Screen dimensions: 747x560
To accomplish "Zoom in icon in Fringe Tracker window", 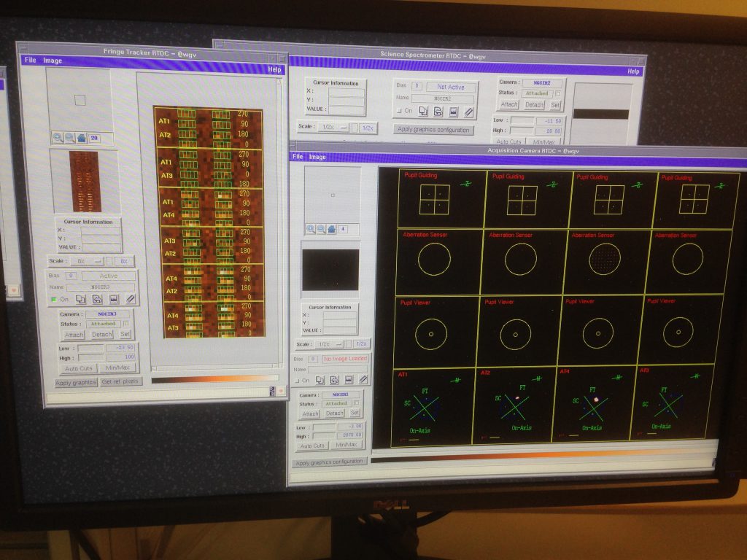I will coord(58,138).
